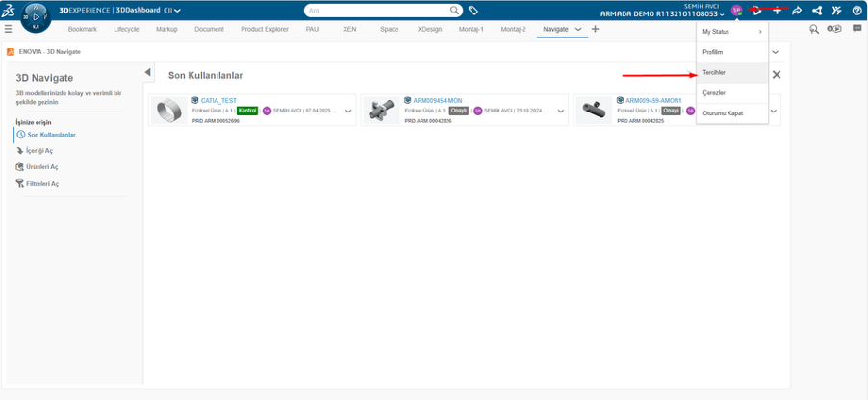868x400 pixels.
Task: Switch to the Space tab
Action: pyautogui.click(x=389, y=29)
